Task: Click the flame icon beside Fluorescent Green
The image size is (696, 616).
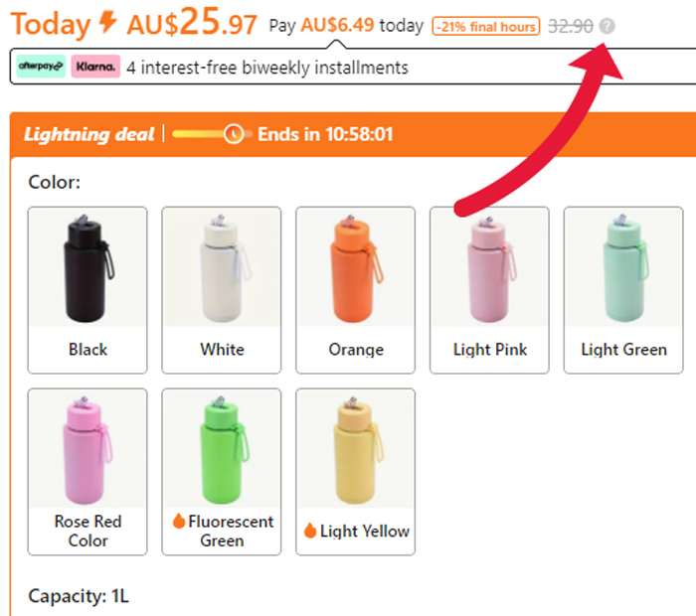Action: coord(179,522)
